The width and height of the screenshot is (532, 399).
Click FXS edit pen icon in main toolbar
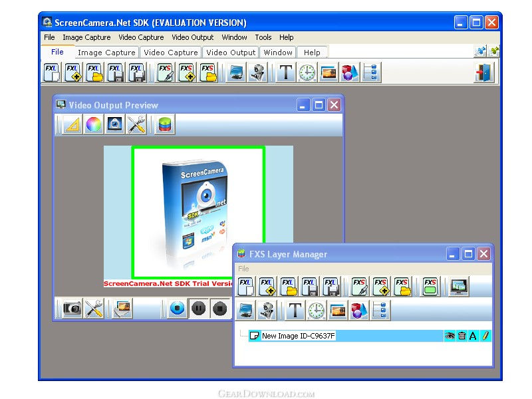click(x=166, y=72)
